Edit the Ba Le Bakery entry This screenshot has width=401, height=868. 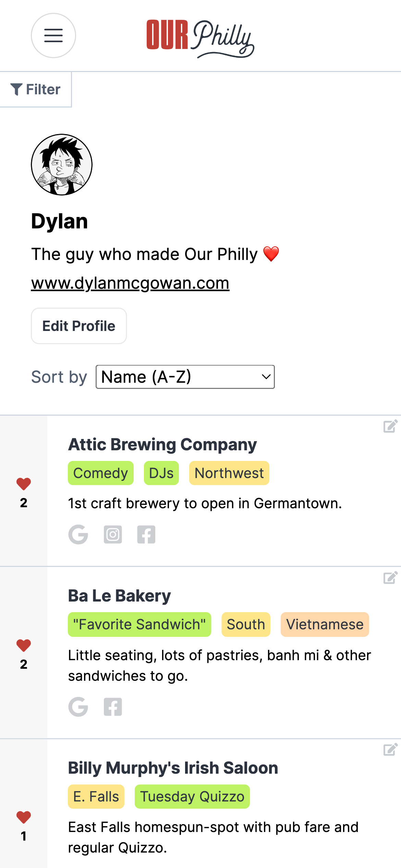coord(390,578)
